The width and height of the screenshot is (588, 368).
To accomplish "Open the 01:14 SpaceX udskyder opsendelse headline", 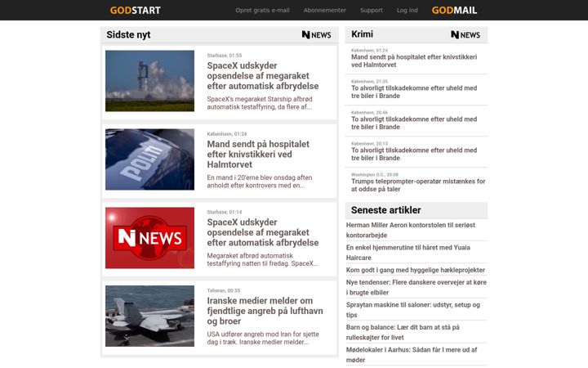I will click(x=262, y=232).
